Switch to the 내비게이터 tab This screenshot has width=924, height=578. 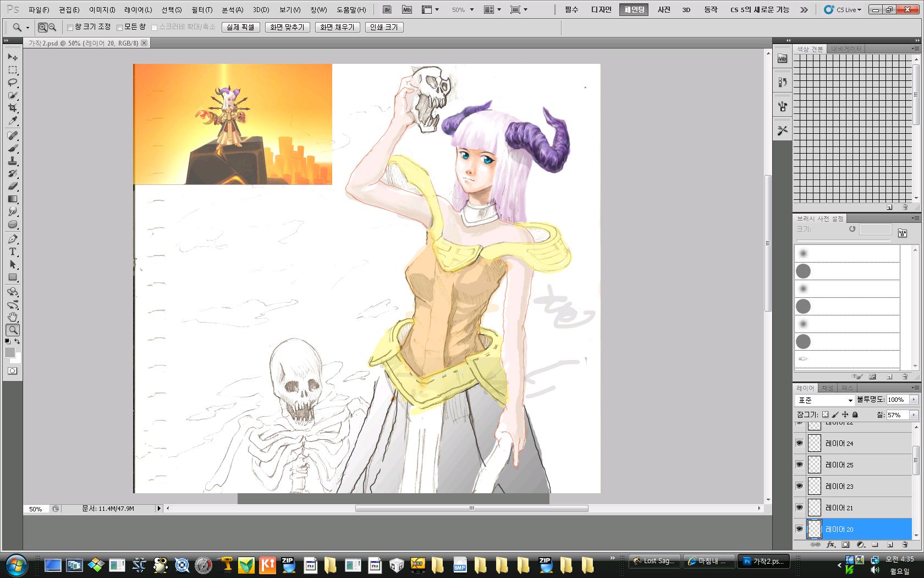click(x=846, y=49)
